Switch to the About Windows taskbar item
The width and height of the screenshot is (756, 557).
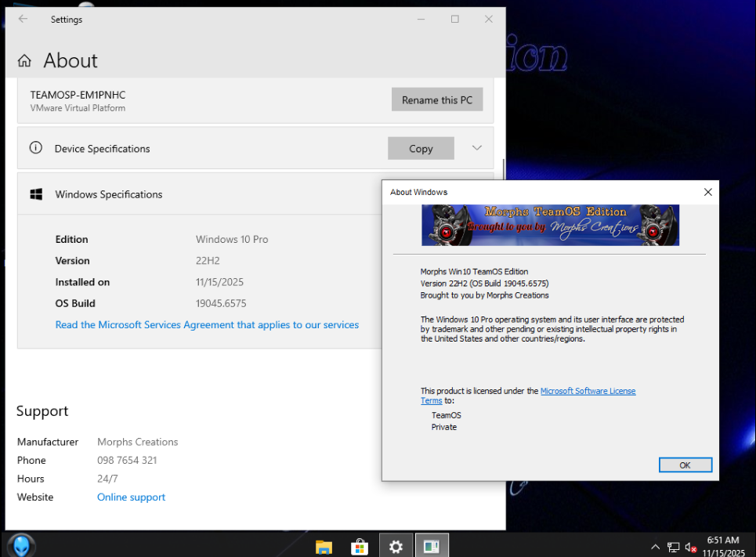click(x=432, y=546)
